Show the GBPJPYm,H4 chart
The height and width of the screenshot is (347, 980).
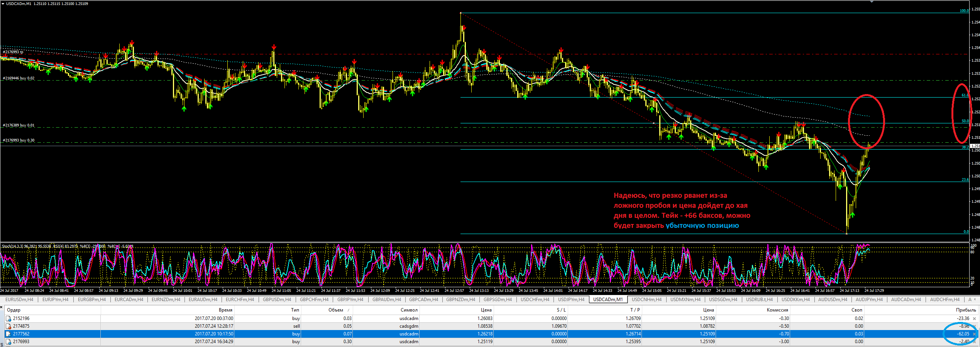[350, 300]
